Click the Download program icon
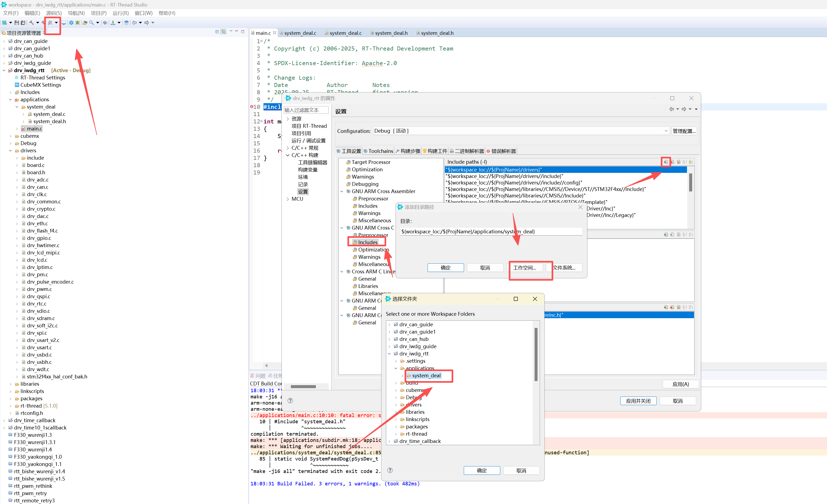 113,22
